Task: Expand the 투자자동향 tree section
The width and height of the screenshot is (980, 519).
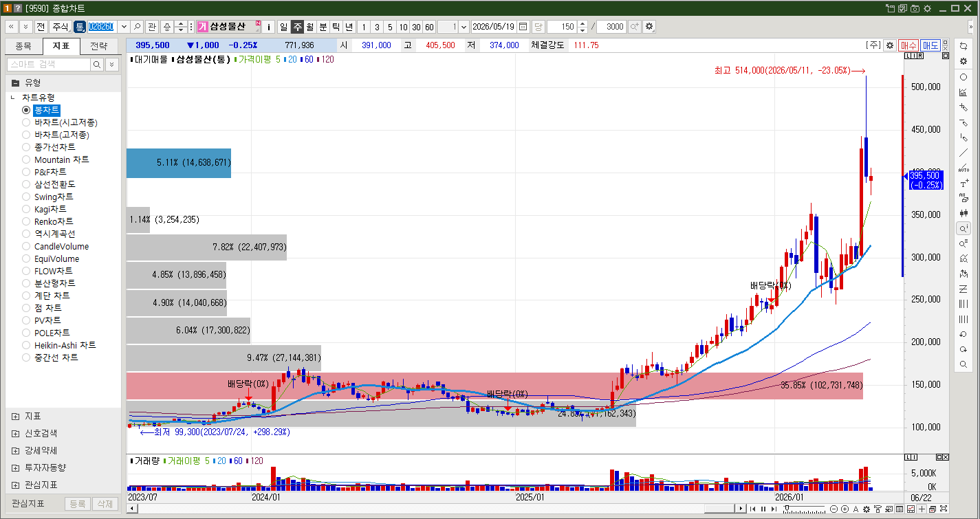Action: (15, 467)
